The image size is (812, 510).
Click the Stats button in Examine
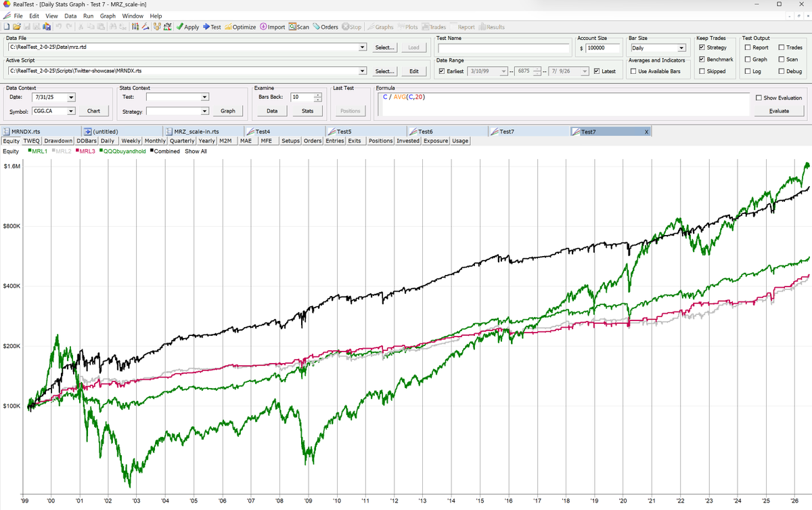307,111
